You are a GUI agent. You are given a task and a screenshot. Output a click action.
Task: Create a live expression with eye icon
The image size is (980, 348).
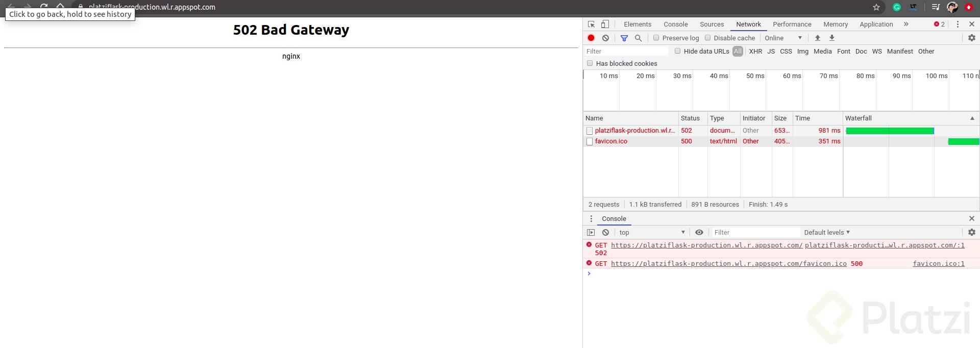pyautogui.click(x=699, y=232)
